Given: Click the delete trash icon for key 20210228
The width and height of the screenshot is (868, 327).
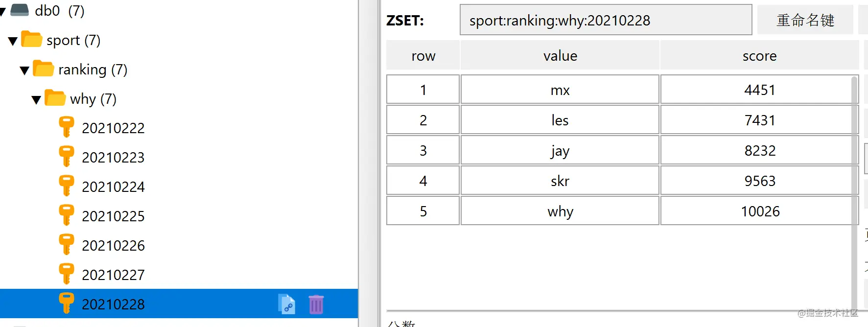Looking at the screenshot, I should click(x=316, y=304).
